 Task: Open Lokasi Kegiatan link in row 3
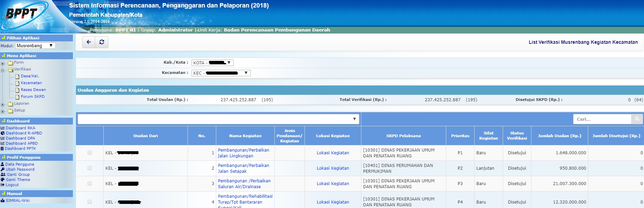click(x=333, y=184)
